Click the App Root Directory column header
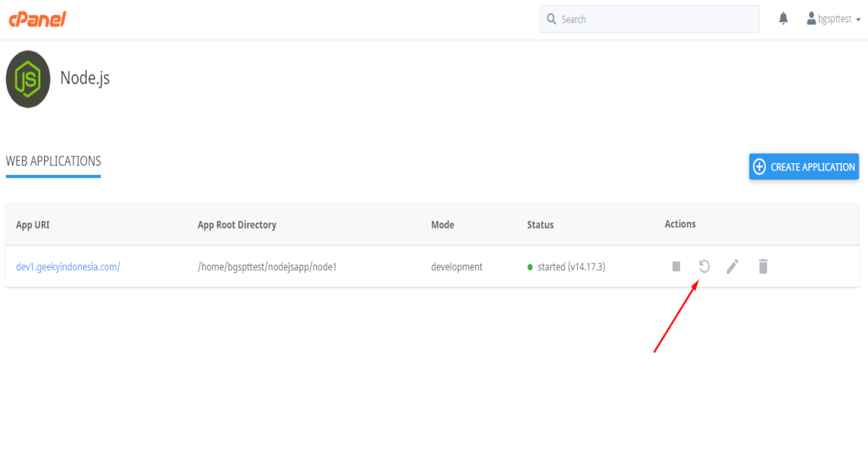This screenshot has height=456, width=868. point(237,224)
